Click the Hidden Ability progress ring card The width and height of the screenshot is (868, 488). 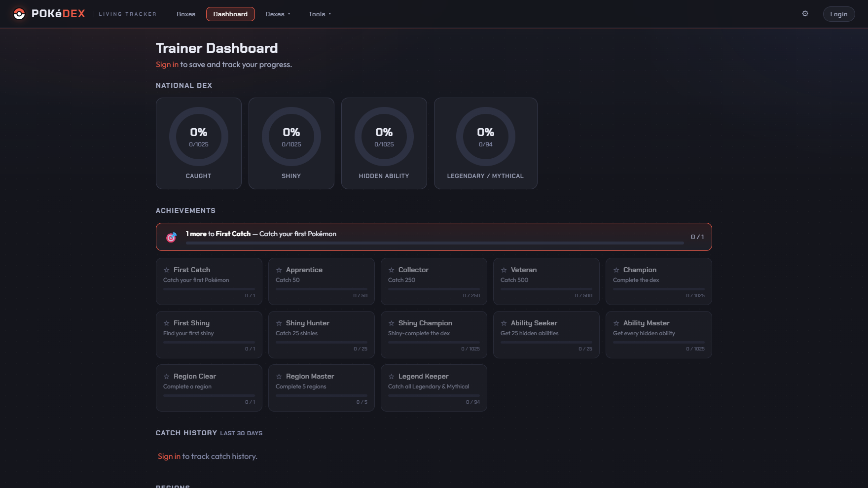pyautogui.click(x=384, y=143)
